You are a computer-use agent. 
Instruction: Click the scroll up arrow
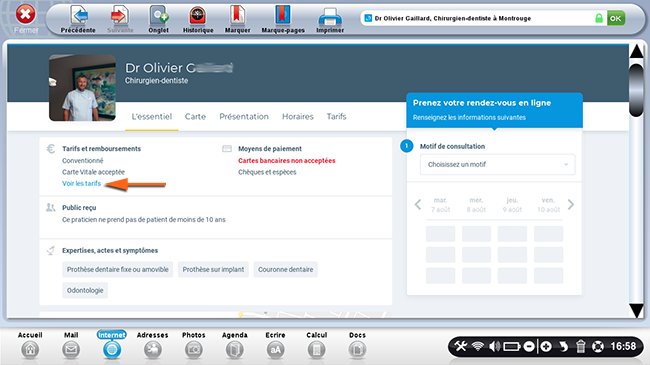pyautogui.click(x=636, y=51)
